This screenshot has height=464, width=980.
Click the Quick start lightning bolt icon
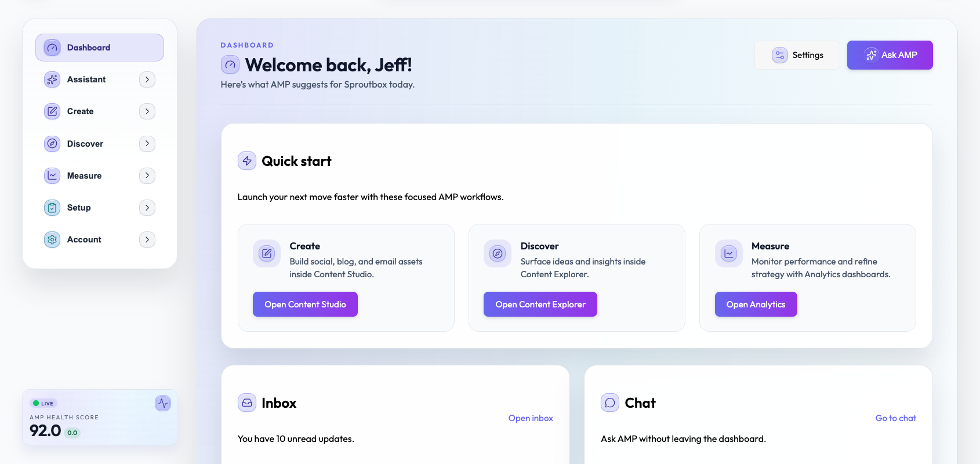click(x=246, y=161)
